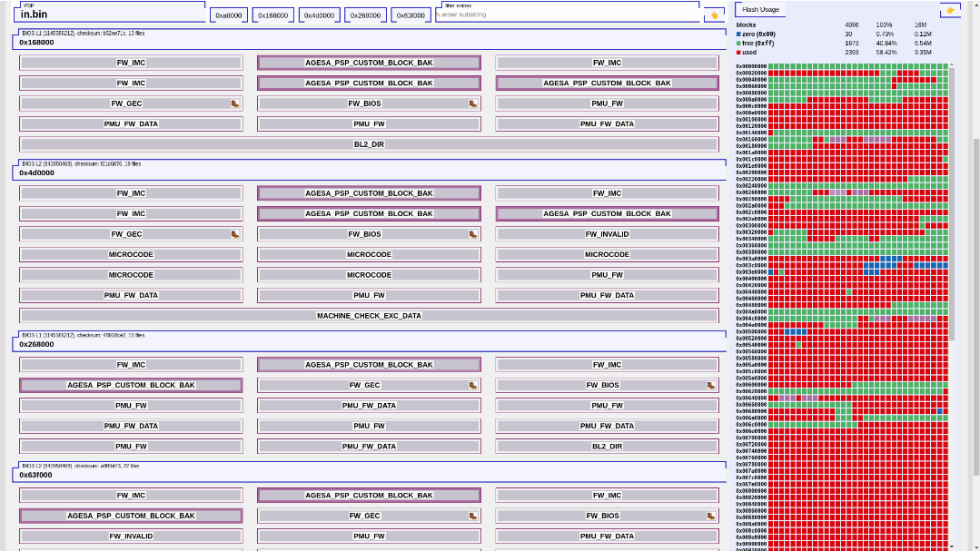
Task: Click the boot icon on FW_BIOS under 0x4d0000
Action: pos(472,234)
